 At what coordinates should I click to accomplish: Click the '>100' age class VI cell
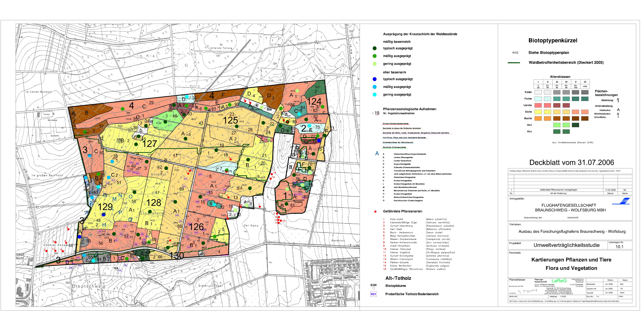pos(585,86)
